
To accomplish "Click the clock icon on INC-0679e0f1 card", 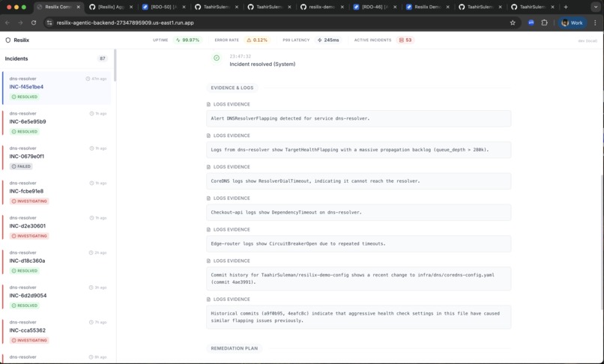I will 91,148.
